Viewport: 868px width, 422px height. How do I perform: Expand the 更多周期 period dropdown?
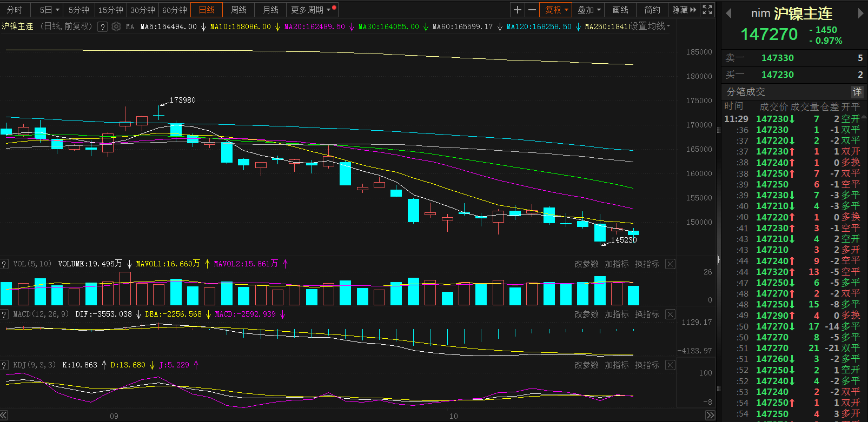[x=310, y=10]
